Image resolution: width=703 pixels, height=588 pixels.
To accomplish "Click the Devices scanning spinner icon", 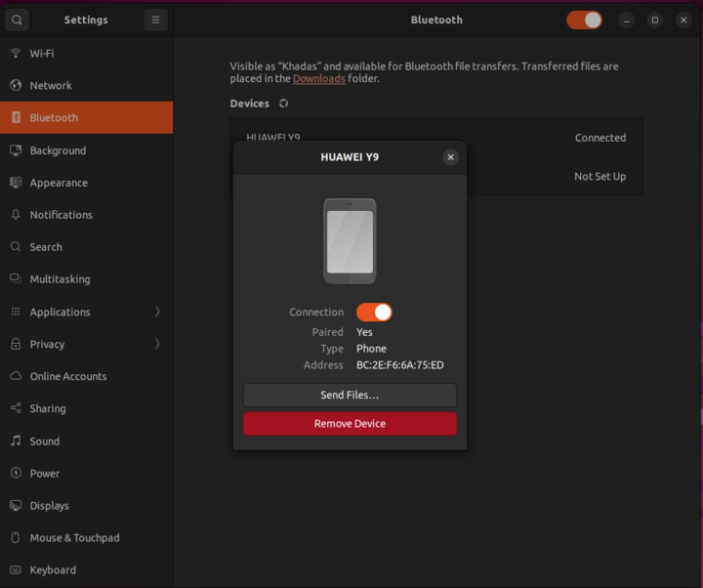I will click(283, 104).
